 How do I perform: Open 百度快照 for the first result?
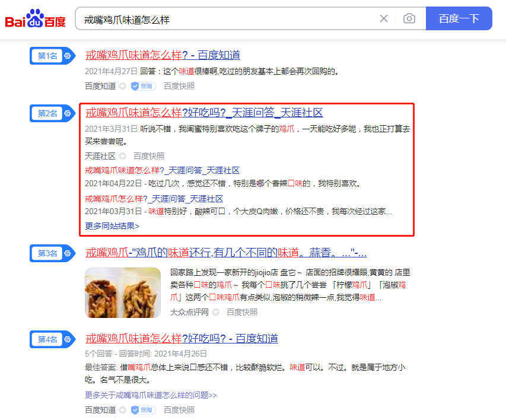click(179, 86)
